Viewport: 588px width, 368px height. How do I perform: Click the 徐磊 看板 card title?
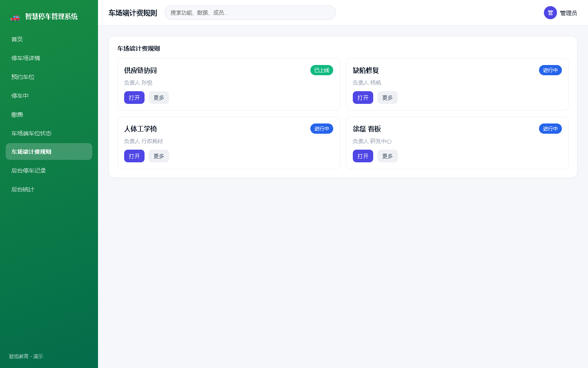pyautogui.click(x=367, y=129)
